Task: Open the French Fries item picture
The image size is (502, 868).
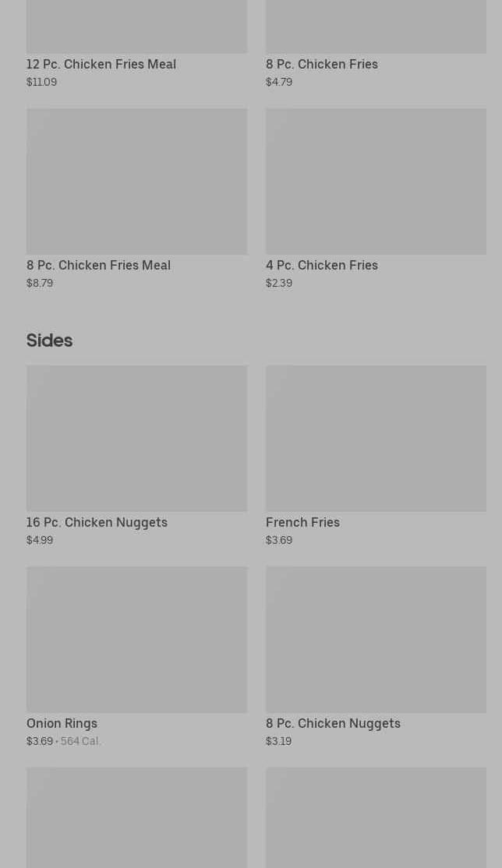Action: click(376, 438)
